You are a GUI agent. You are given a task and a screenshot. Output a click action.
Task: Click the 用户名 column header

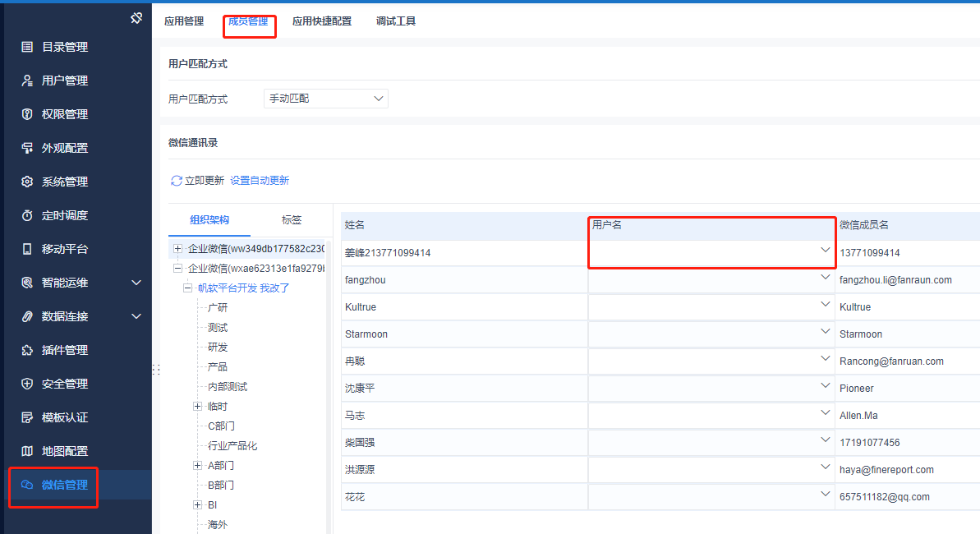pos(607,224)
